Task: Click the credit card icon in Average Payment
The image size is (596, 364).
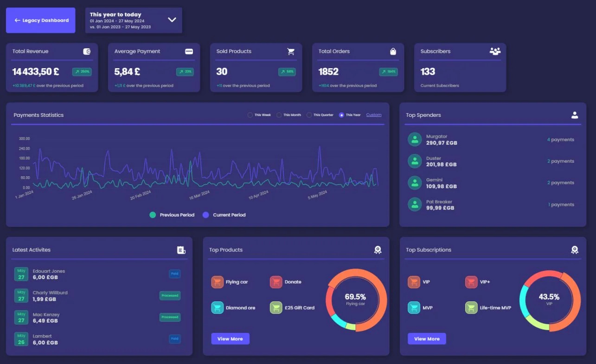Action: 189,51
